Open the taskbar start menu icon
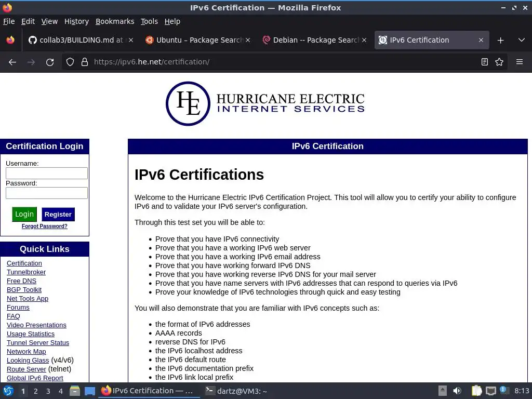Viewport: 532px width, 399px height. point(8,391)
